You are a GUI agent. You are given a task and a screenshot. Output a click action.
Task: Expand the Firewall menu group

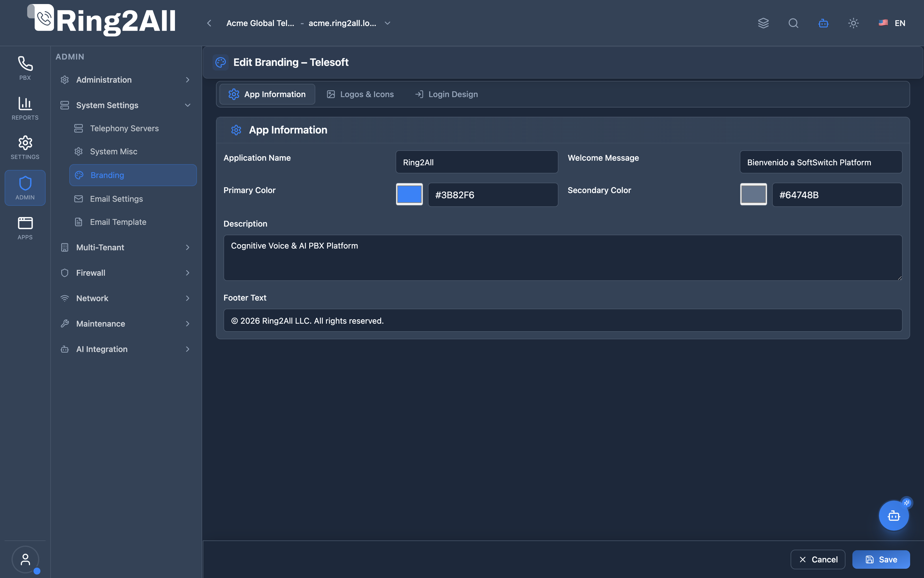click(126, 273)
